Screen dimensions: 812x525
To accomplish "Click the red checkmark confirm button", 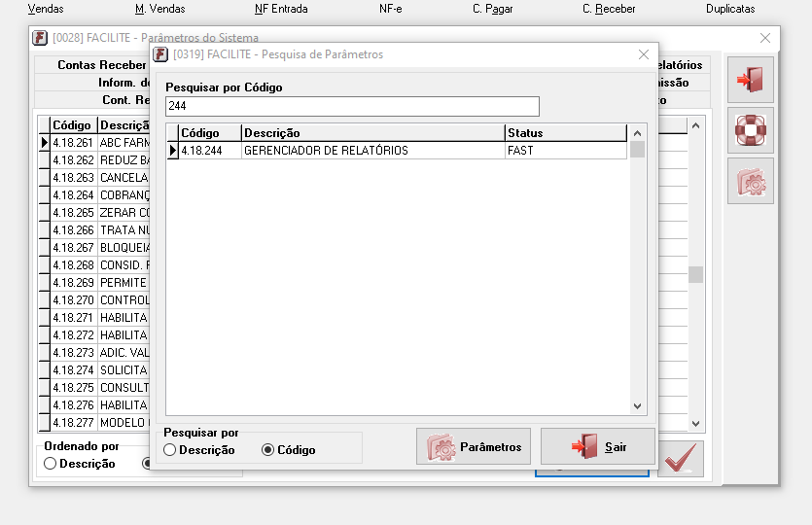I will [x=681, y=459].
